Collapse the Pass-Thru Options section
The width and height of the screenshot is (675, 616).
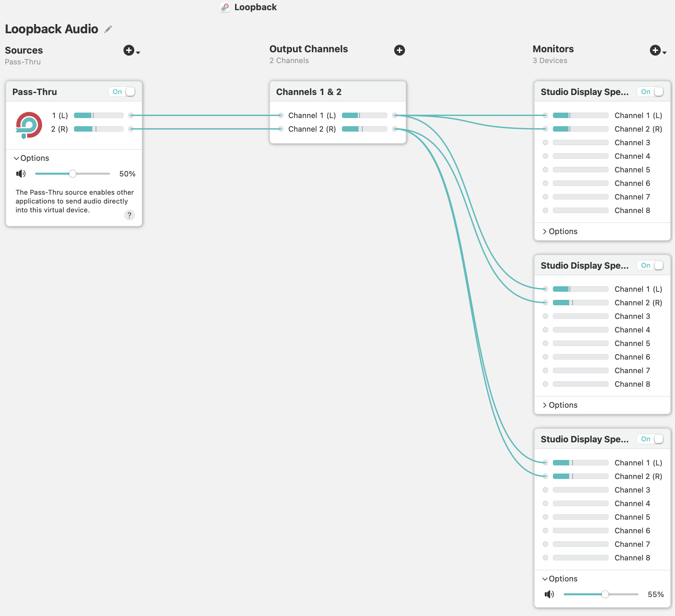click(x=31, y=158)
